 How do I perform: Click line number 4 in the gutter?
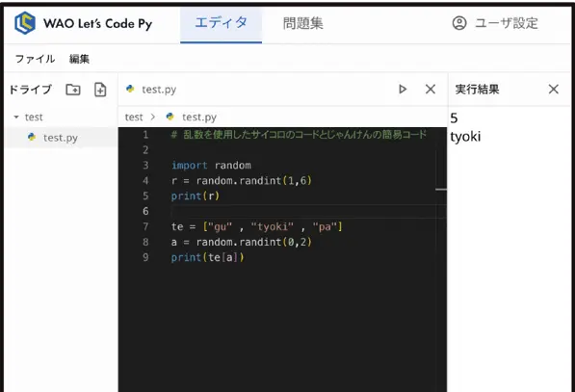145,181
